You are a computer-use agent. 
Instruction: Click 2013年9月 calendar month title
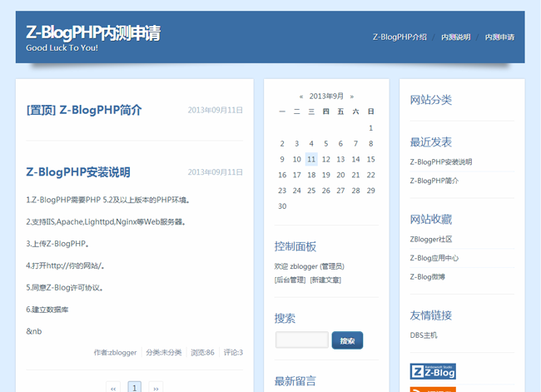(x=326, y=97)
